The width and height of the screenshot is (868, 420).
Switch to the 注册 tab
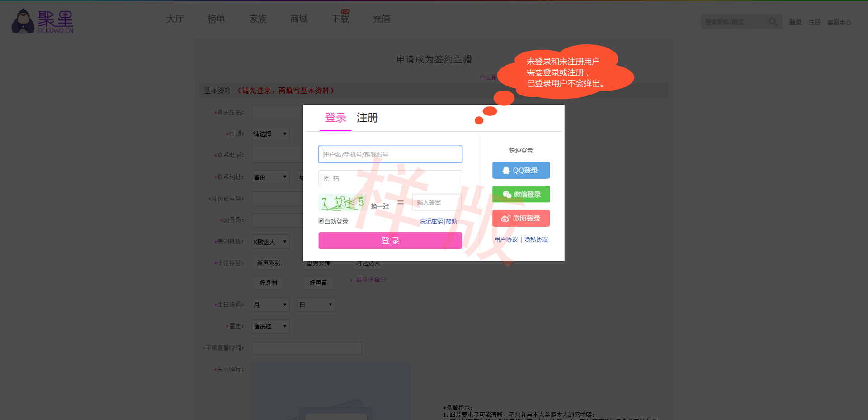[x=367, y=118]
